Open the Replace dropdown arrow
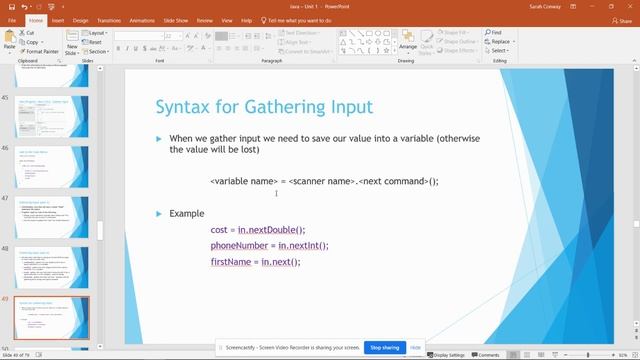 (514, 42)
